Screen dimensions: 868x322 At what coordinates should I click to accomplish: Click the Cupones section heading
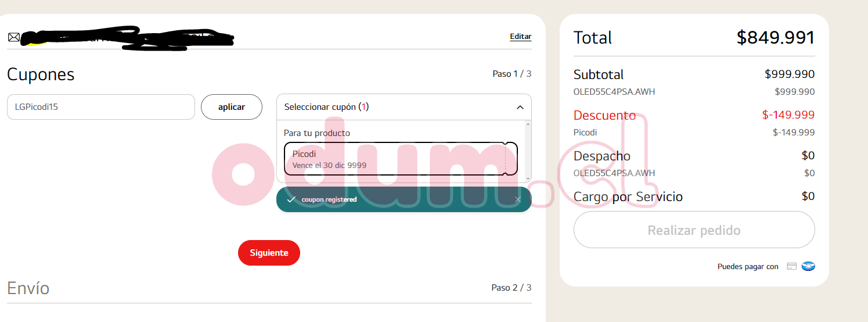point(41,74)
